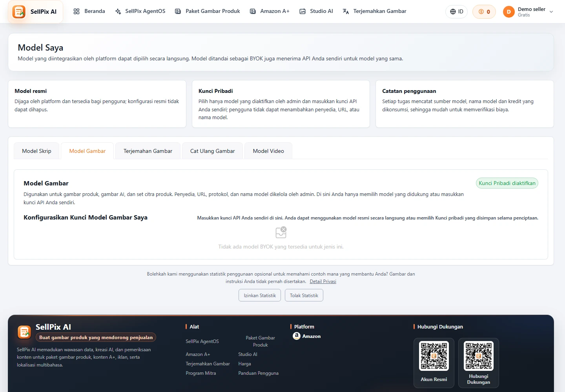Select the Terjemahan Gambar tab

click(148, 151)
